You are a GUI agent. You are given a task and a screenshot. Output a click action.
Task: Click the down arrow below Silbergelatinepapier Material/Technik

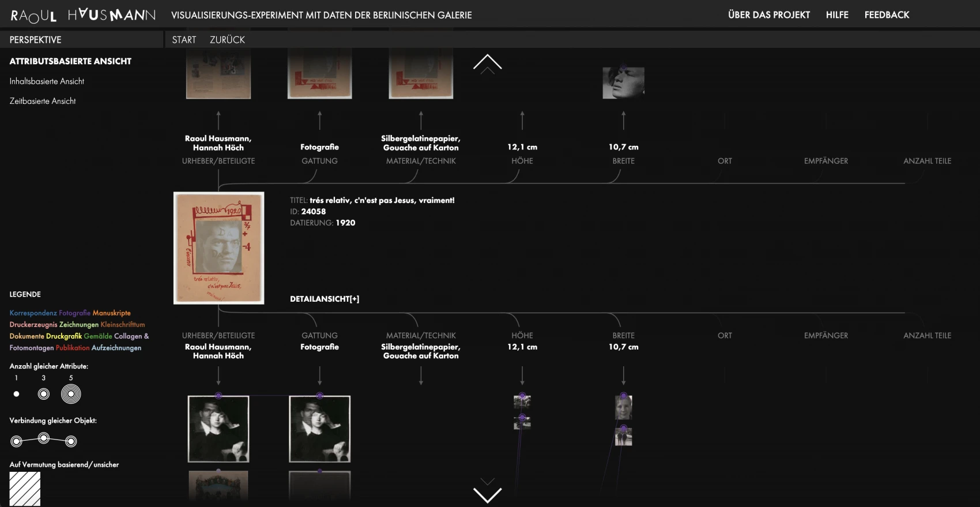point(421,375)
